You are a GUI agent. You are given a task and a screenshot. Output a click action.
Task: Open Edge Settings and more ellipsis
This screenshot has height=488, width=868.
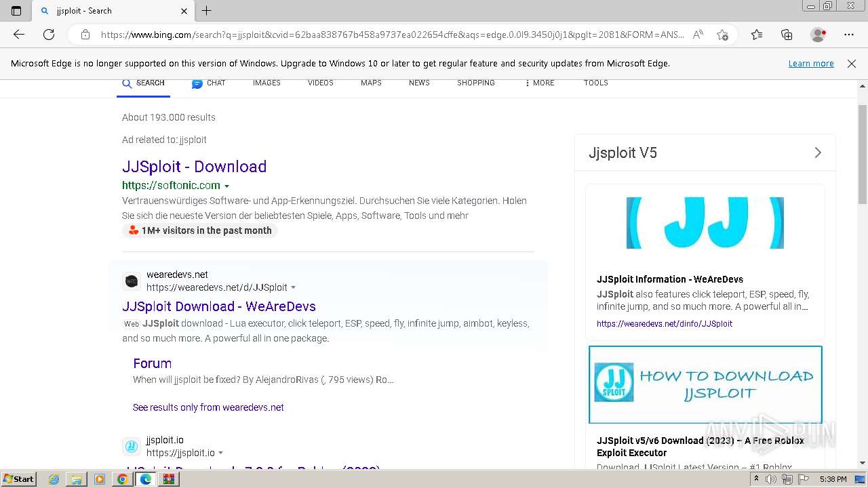849,35
